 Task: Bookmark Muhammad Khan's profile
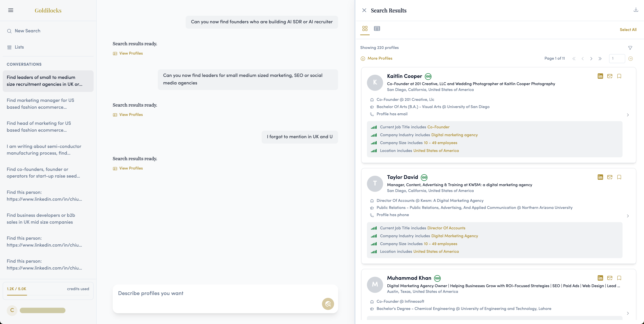pyautogui.click(x=619, y=278)
